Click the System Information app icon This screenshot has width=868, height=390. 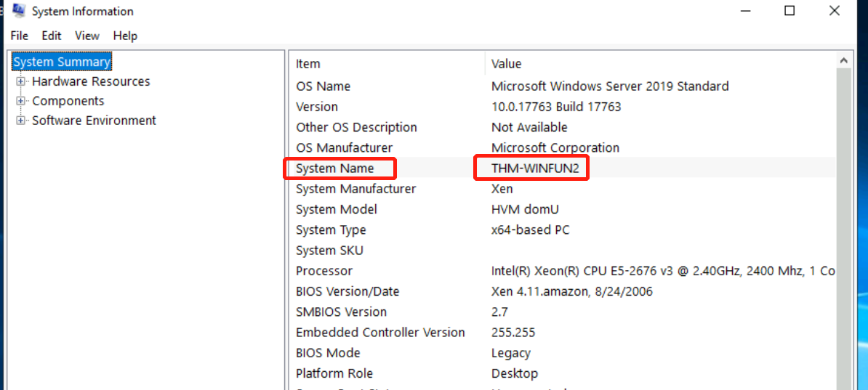19,11
